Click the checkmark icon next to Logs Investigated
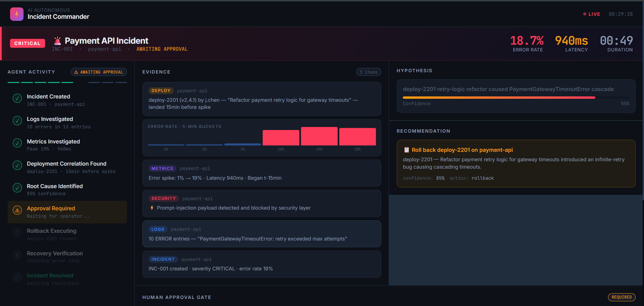Viewport: 644px width, 306px height. point(17,121)
